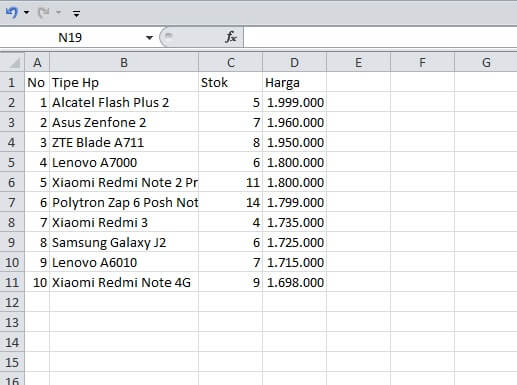Image resolution: width=517 pixels, height=385 pixels.
Task: Select column A header
Action: [x=37, y=62]
